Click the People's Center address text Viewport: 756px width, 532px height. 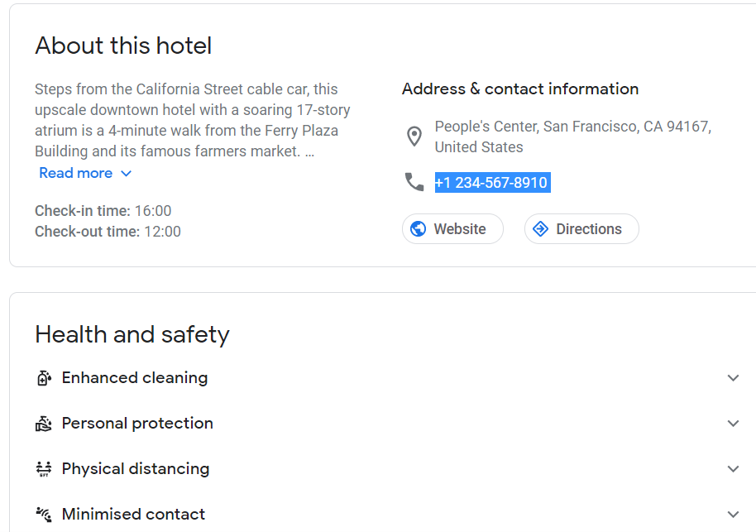[572, 137]
